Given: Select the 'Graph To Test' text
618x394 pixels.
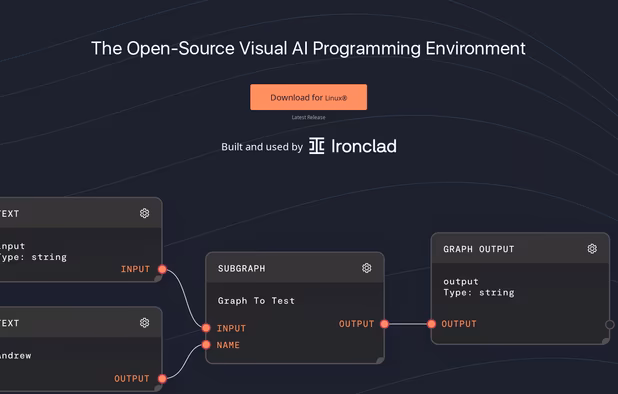Looking at the screenshot, I should tap(256, 301).
